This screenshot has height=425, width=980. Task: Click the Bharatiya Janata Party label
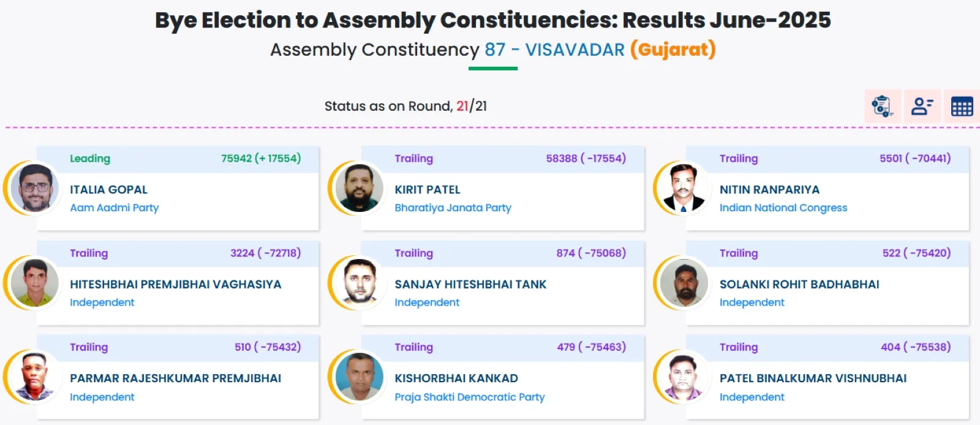pyautogui.click(x=453, y=208)
